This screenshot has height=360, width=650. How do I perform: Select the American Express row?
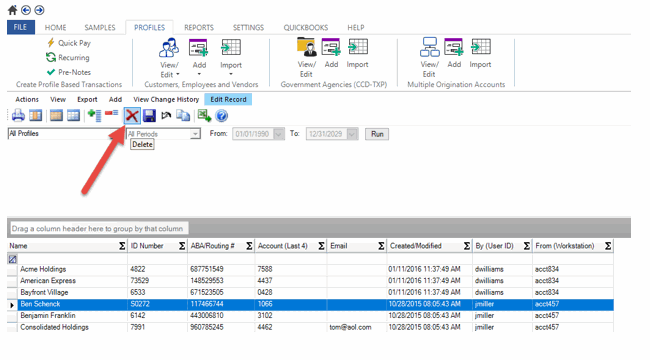pos(310,281)
